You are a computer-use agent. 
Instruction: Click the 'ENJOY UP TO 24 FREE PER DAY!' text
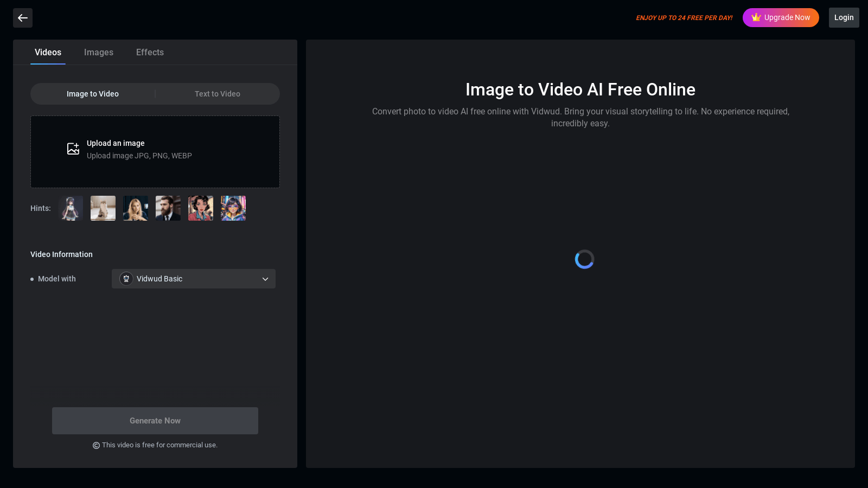(x=684, y=18)
